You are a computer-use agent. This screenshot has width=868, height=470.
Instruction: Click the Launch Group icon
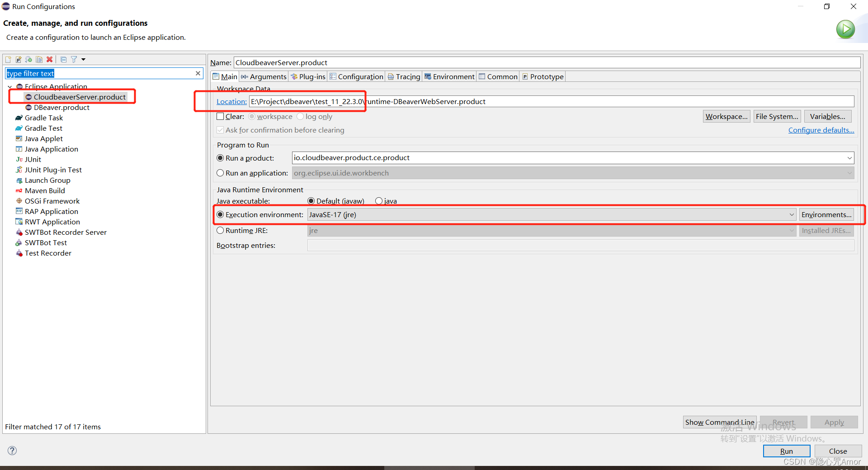pyautogui.click(x=19, y=180)
